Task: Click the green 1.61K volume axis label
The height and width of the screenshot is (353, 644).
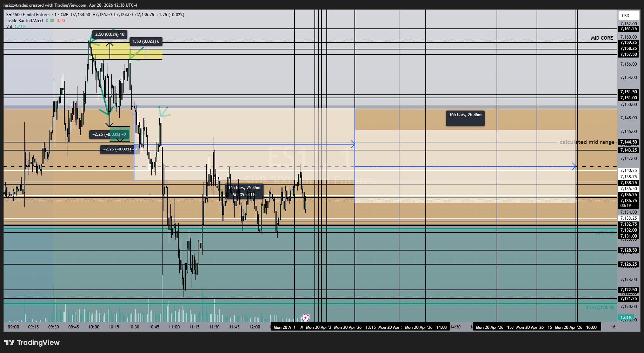Action: coord(626,318)
